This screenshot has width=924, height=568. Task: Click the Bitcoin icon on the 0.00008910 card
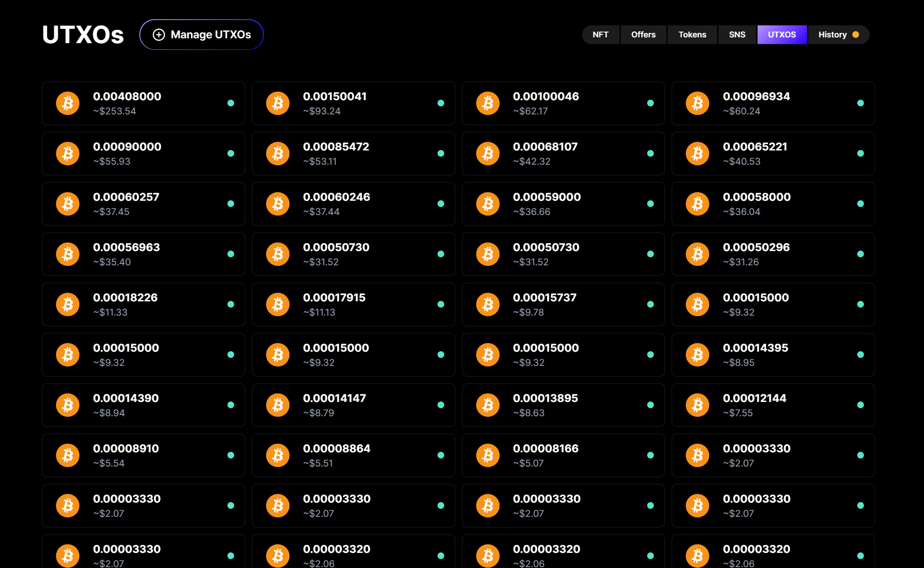point(68,455)
